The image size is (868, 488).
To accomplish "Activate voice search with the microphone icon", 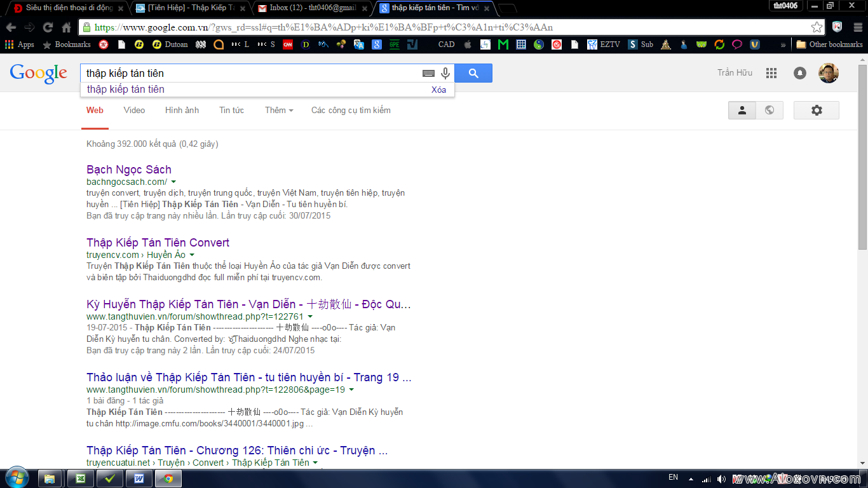I will pos(445,73).
